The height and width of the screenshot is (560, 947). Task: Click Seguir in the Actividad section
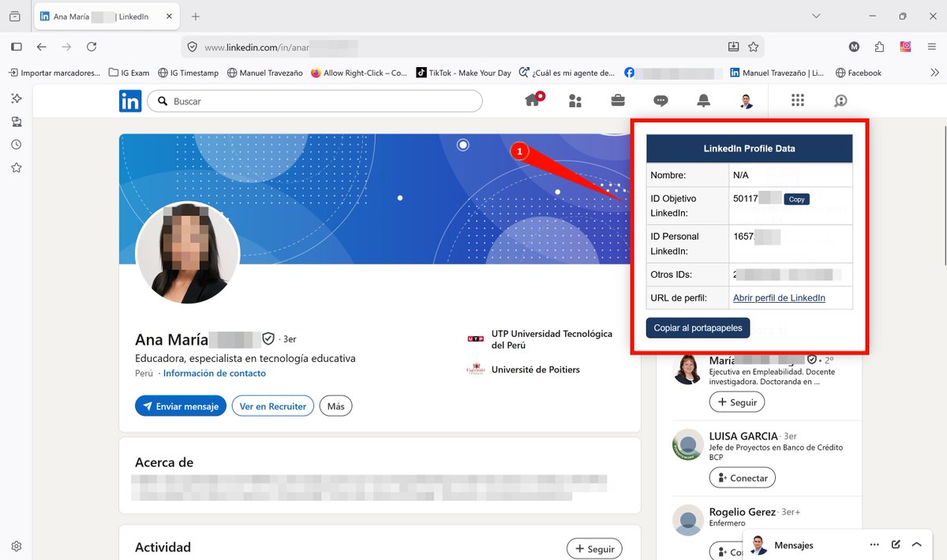tap(595, 549)
